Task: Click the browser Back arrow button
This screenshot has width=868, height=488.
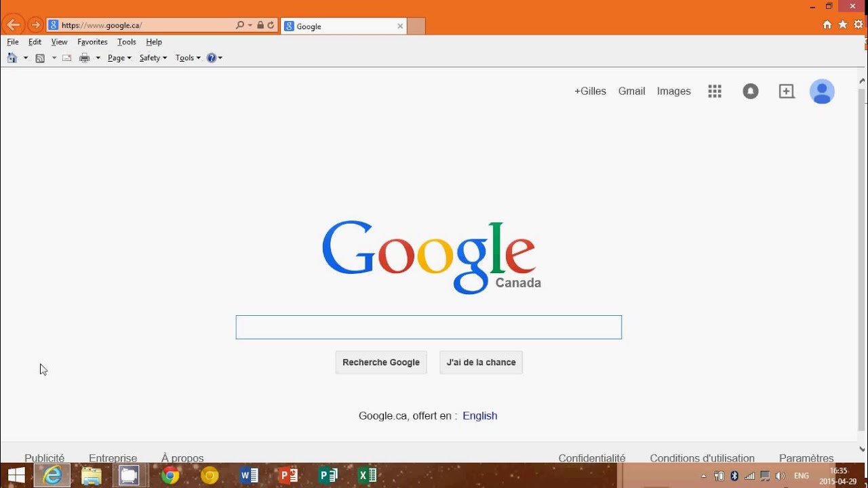Action: [x=13, y=26]
